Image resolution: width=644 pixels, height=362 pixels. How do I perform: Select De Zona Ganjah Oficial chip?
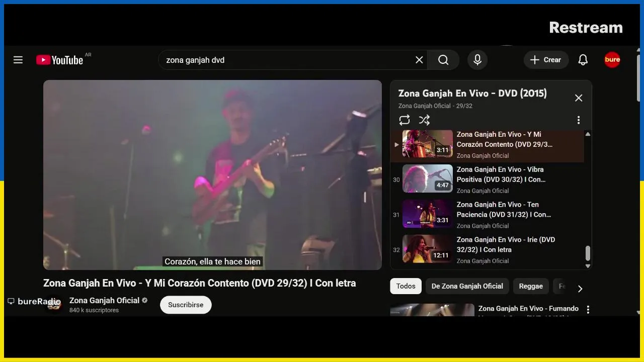(467, 286)
